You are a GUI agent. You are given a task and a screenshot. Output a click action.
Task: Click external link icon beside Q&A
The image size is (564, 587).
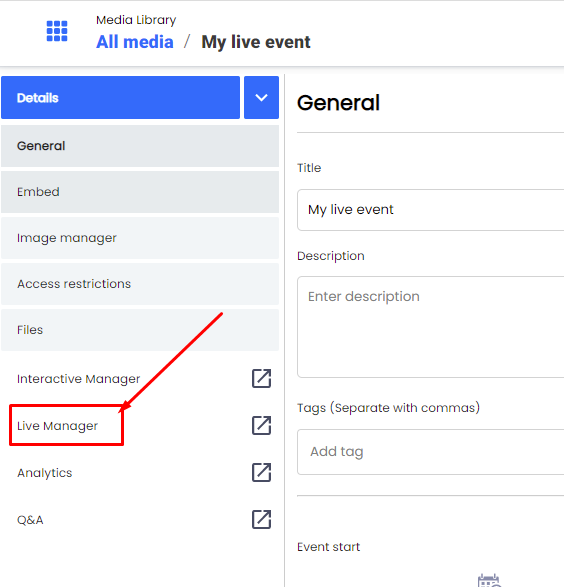pos(261,520)
